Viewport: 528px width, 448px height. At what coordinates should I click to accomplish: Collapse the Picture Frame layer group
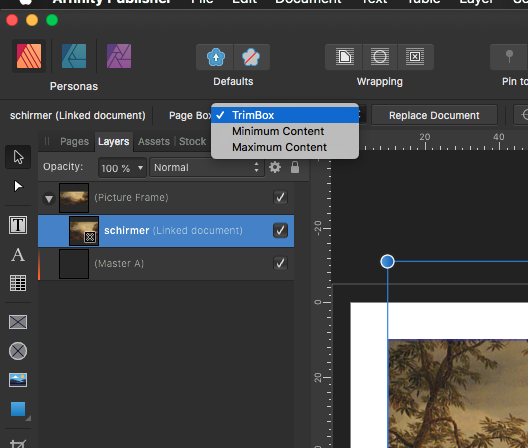coord(49,198)
